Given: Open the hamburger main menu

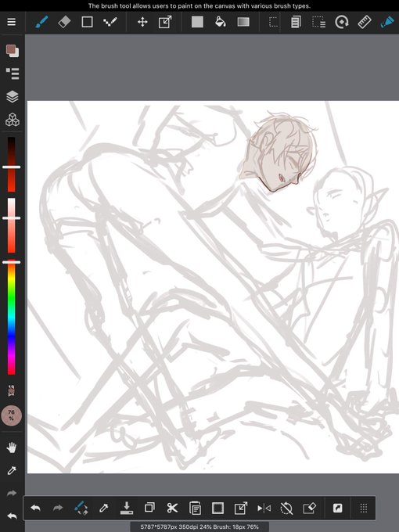Looking at the screenshot, I should [x=12, y=22].
